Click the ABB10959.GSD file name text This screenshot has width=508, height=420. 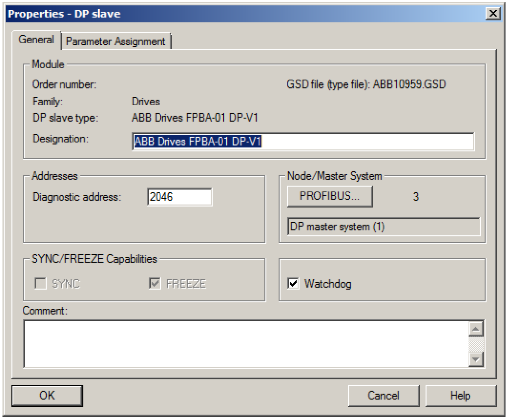409,84
